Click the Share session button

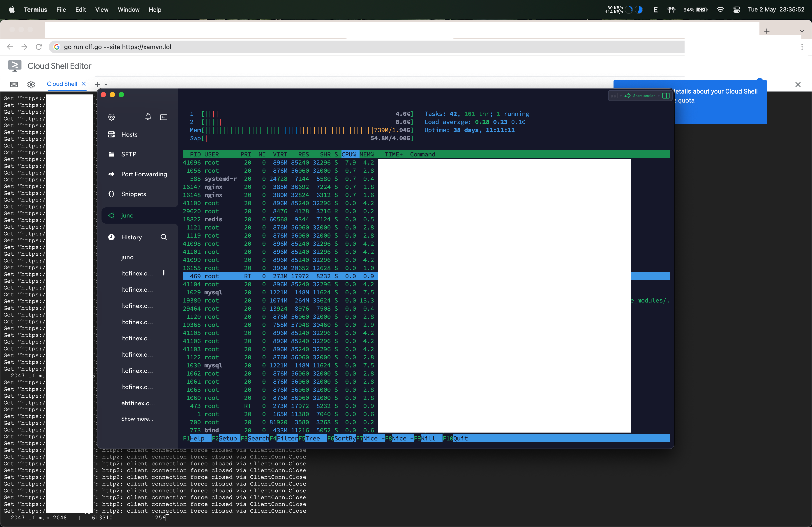pyautogui.click(x=640, y=96)
